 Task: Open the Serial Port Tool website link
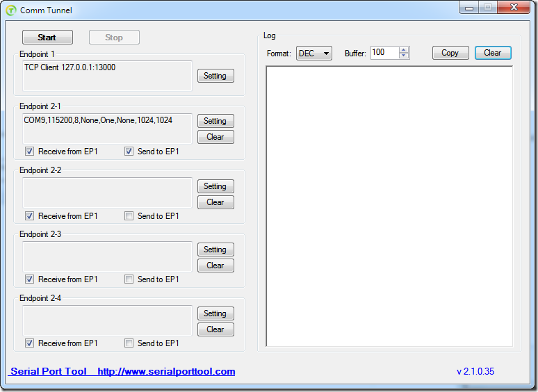coord(122,371)
